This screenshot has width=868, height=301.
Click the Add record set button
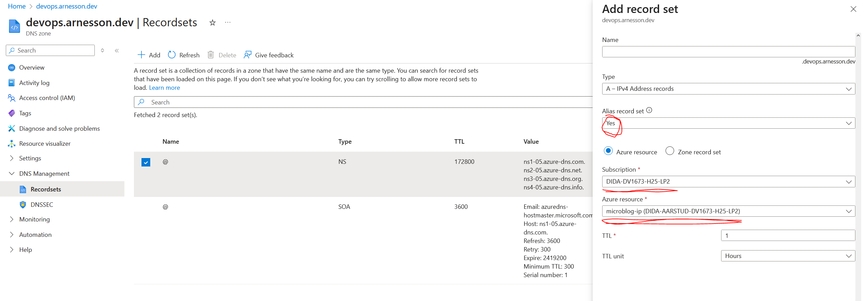[149, 55]
